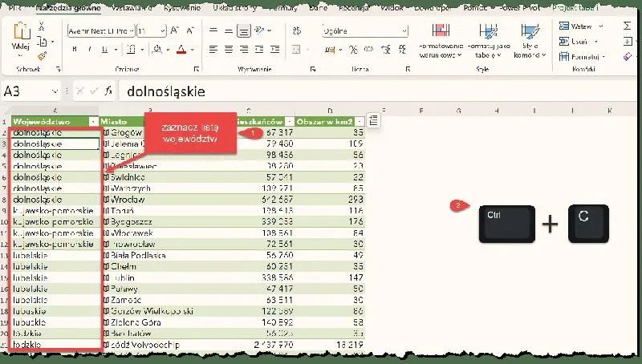Click the Usuń cells button
This screenshot has width=642, height=364.
578,42
